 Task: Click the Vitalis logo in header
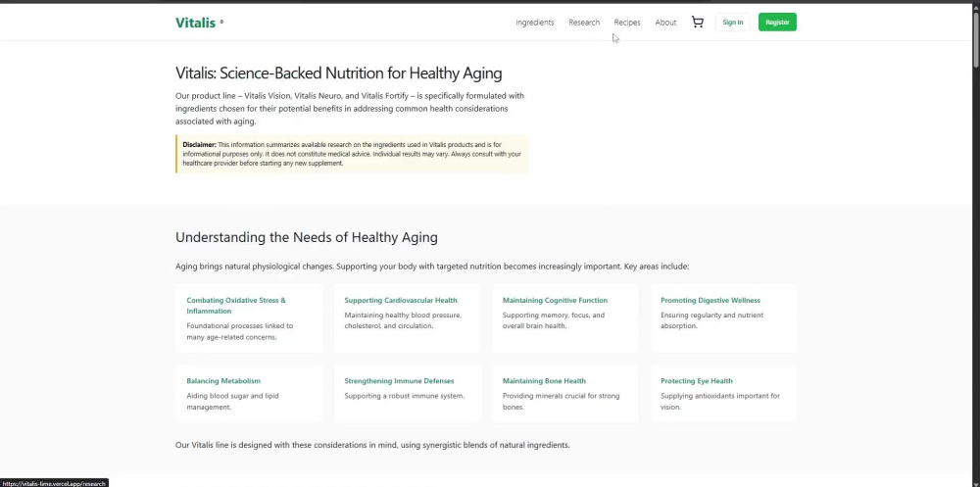tap(196, 23)
